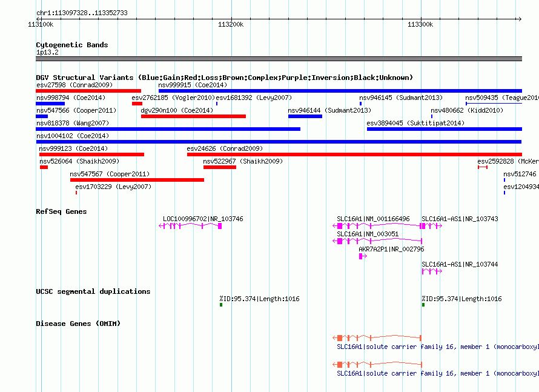Click the nsv512746 variant label
The width and height of the screenshot is (539, 392).
click(520, 174)
